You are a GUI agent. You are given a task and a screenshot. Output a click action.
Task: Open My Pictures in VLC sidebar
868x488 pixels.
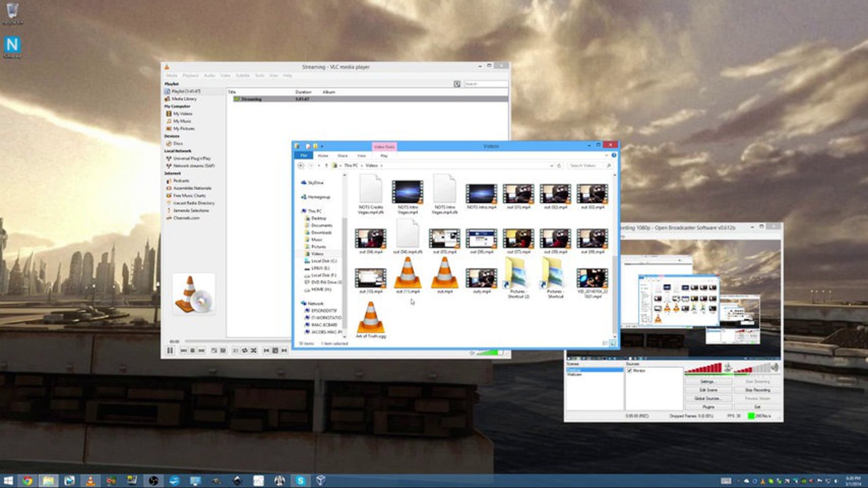click(180, 129)
